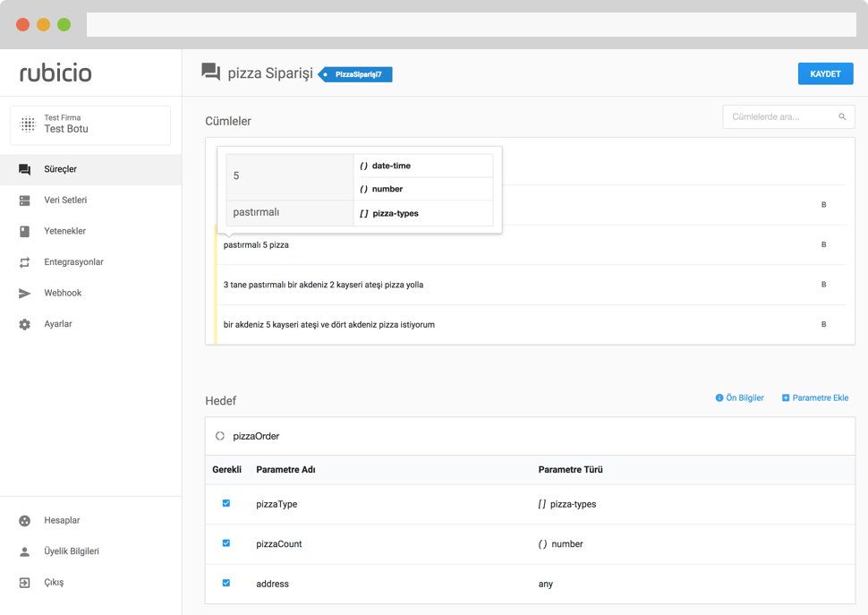Screen dimensions: 868x615
Task: Open the Test Firma Test Botu selector
Action: click(90, 125)
